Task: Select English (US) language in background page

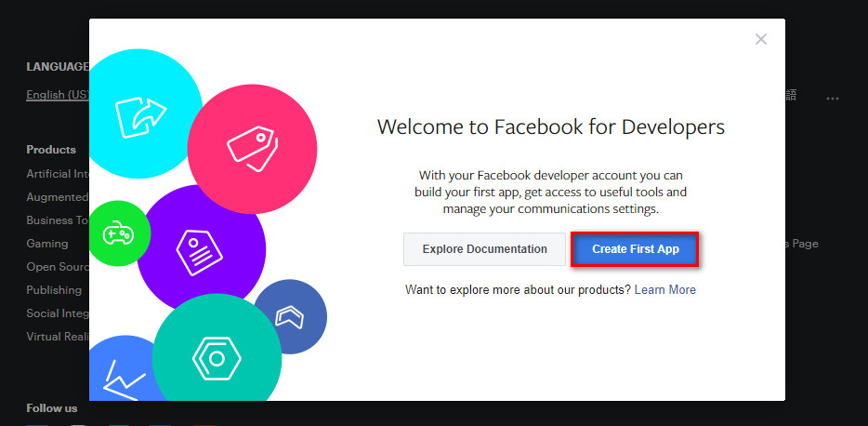Action: click(58, 95)
